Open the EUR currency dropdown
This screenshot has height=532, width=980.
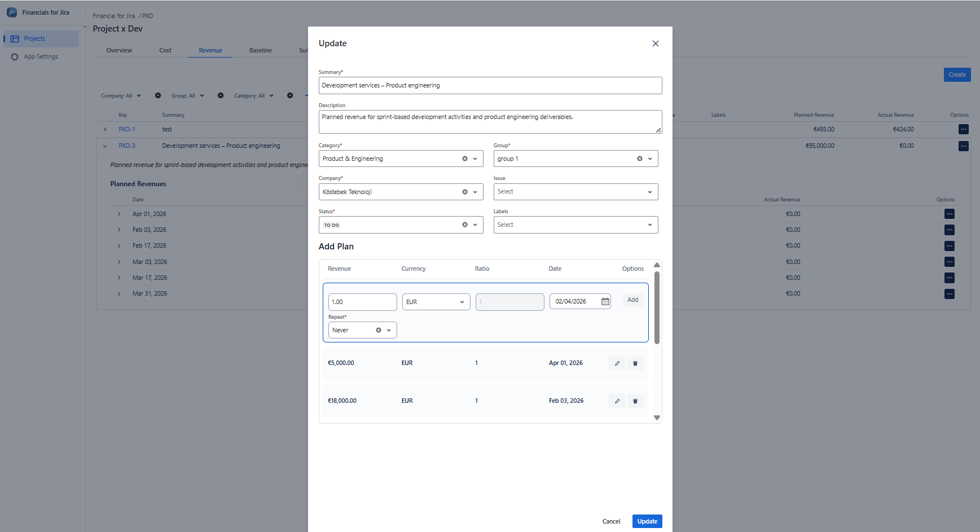coord(436,302)
